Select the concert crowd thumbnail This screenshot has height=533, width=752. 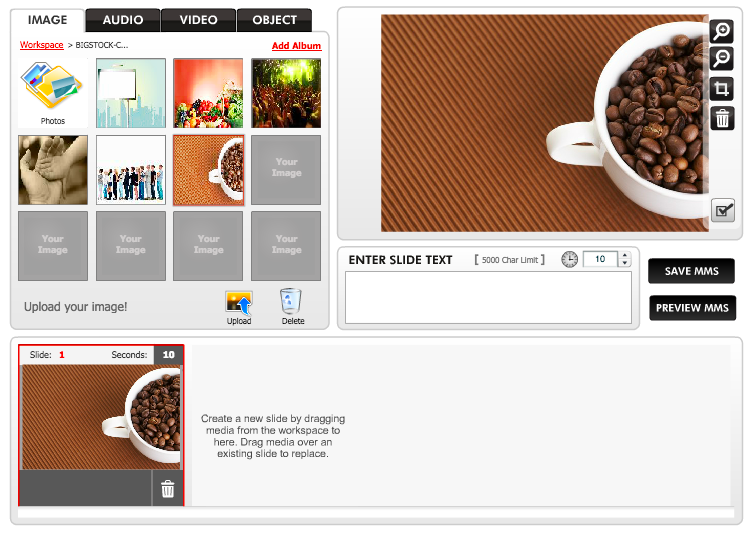click(286, 93)
